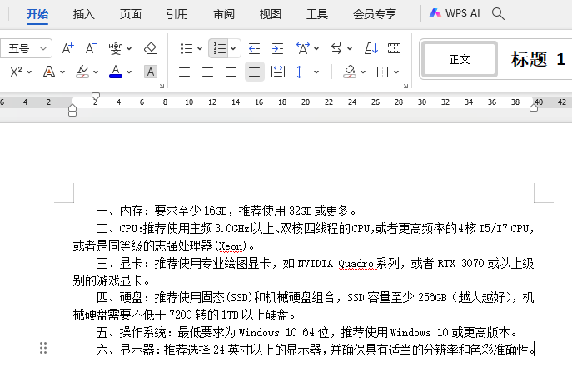
Task: Open font settings dialog launcher
Action: pyautogui.click(x=162, y=86)
